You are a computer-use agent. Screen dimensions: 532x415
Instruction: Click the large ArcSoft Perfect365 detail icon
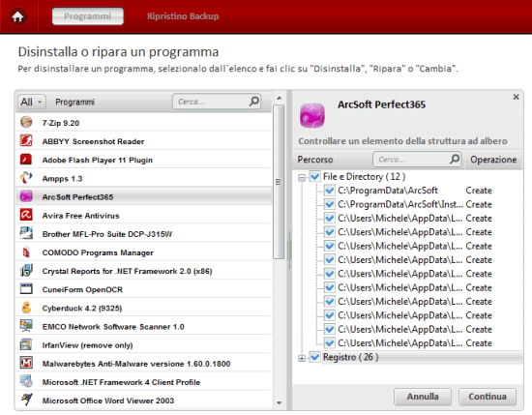312,116
